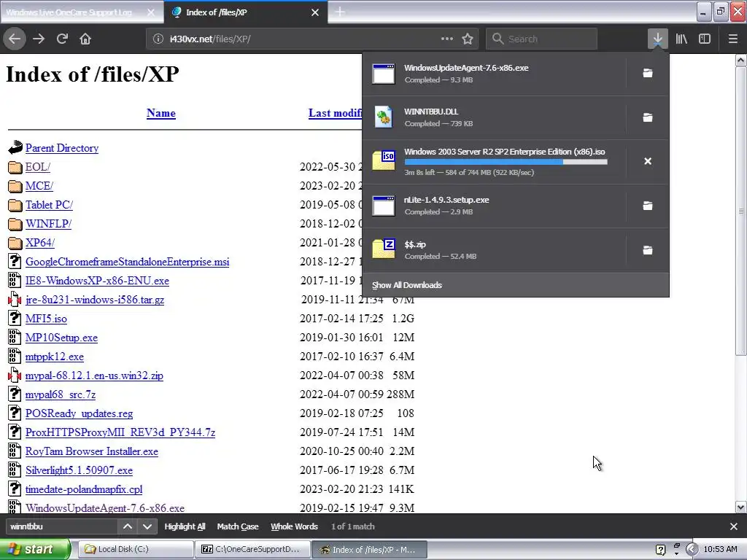Open containing folder for WINNTBBU.DLL download
747x560 pixels.
[x=648, y=117]
